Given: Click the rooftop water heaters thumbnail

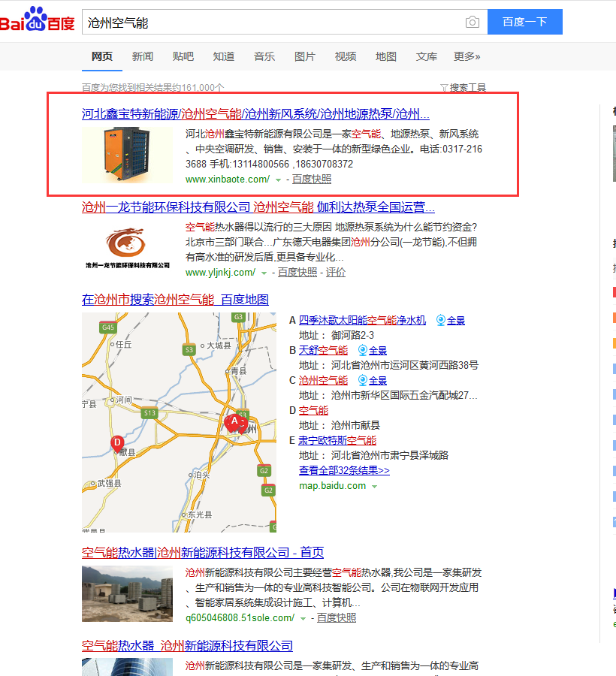Looking at the screenshot, I should pyautogui.click(x=127, y=593).
